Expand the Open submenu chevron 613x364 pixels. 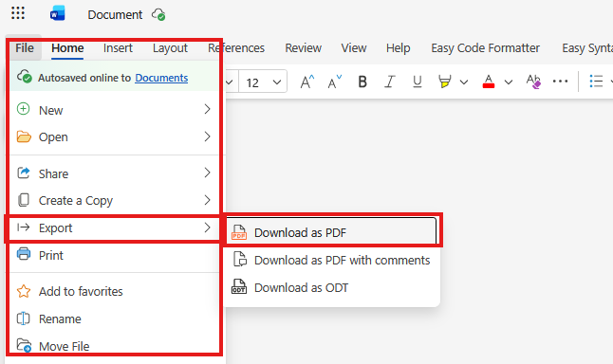coord(207,136)
